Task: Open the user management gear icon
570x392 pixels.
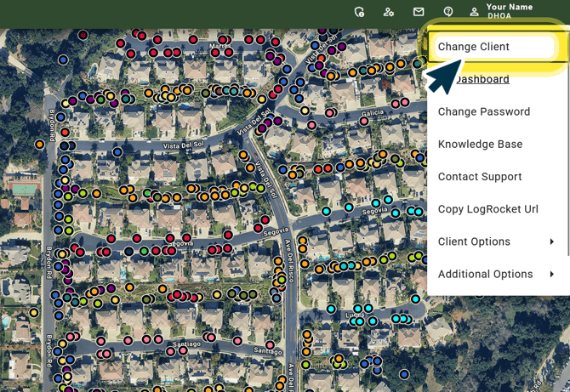Action: [389, 12]
